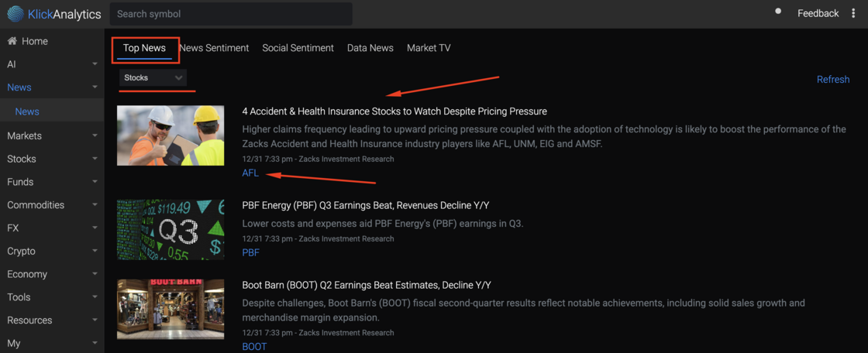This screenshot has height=353, width=868.
Task: Click the BOOT ticker link
Action: [254, 347]
